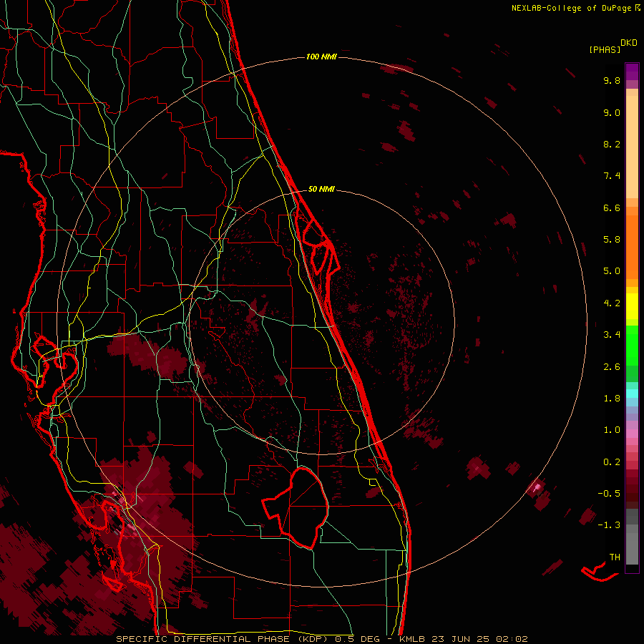Click the 5.0 value on color scale

point(612,271)
